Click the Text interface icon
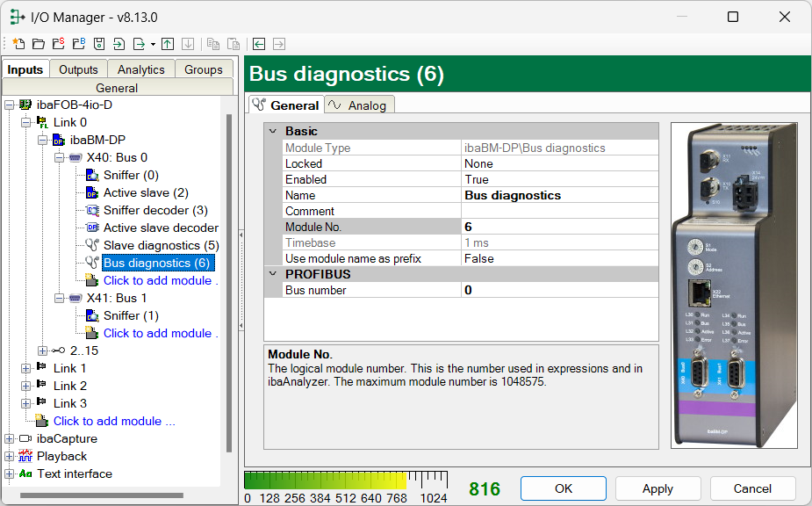 (x=25, y=473)
